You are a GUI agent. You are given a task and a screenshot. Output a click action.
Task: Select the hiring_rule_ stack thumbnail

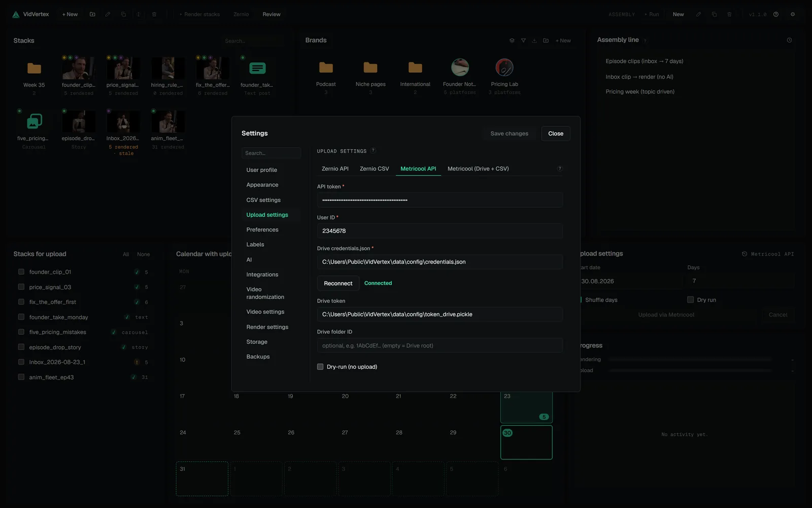click(x=168, y=68)
